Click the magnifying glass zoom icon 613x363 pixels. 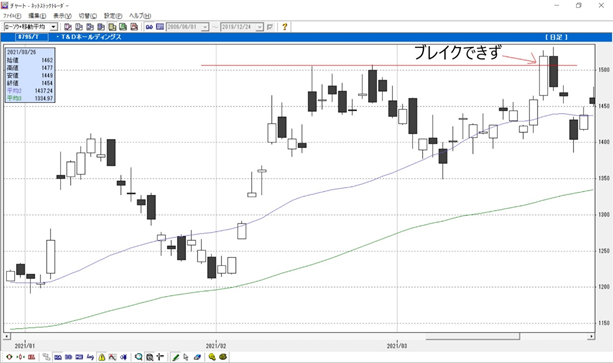click(138, 357)
